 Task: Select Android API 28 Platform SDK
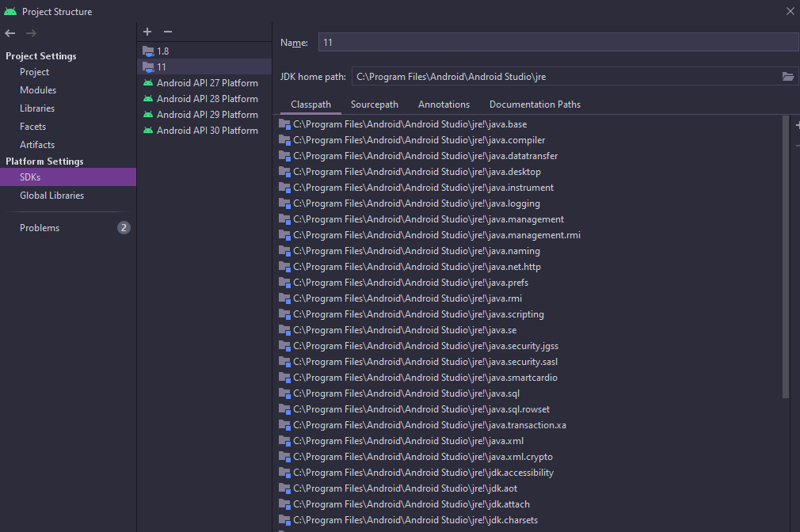(204, 98)
